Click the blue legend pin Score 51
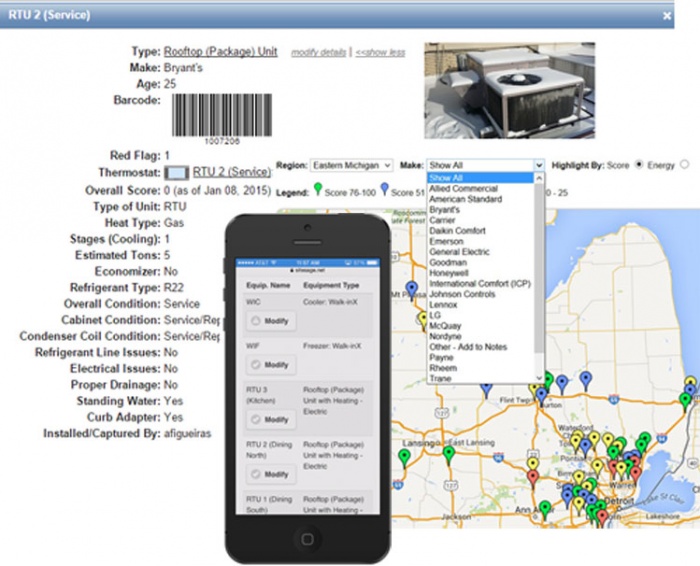 pyautogui.click(x=384, y=189)
